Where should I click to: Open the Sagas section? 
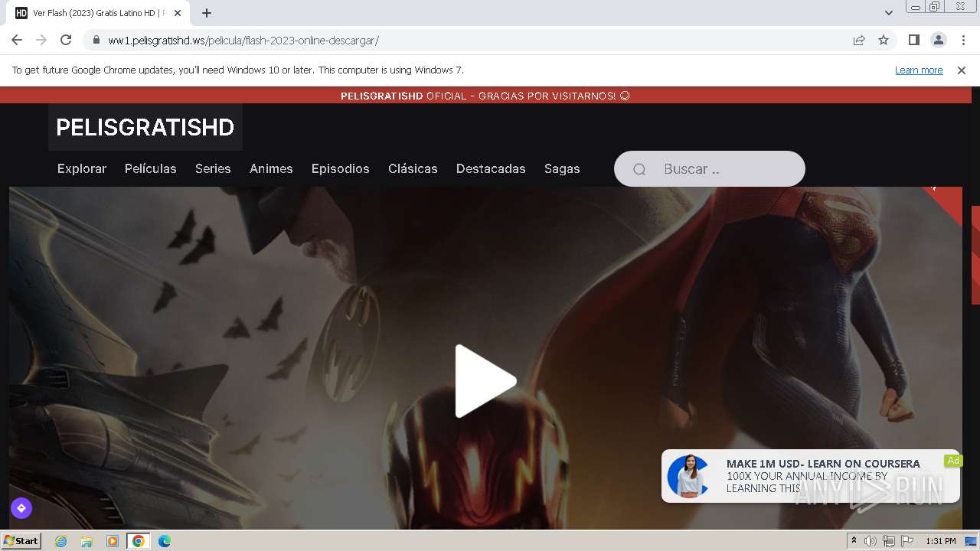[562, 168]
